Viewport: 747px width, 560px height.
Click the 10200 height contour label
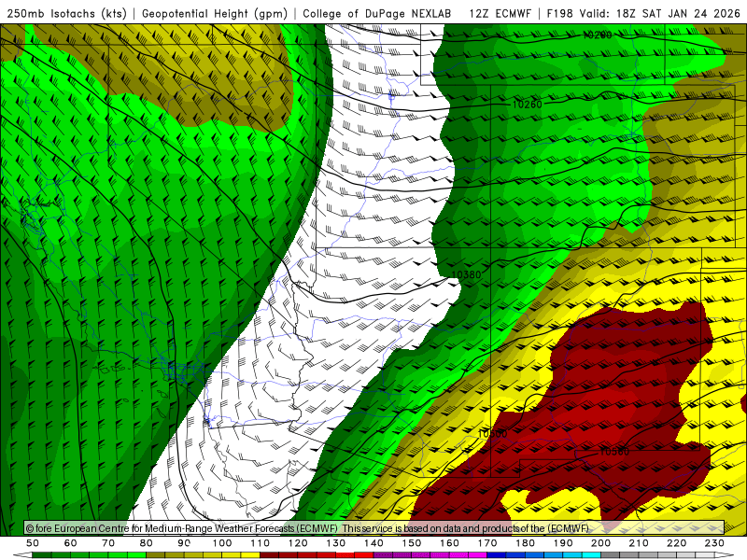point(598,35)
